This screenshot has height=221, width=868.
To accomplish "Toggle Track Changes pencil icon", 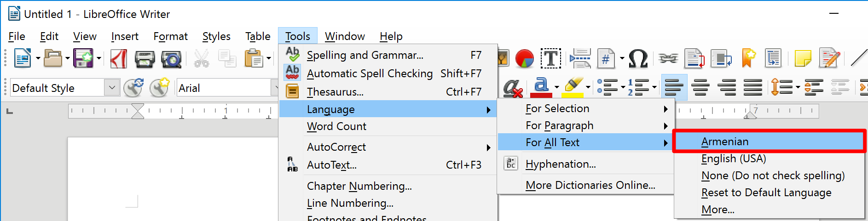I will 829,58.
